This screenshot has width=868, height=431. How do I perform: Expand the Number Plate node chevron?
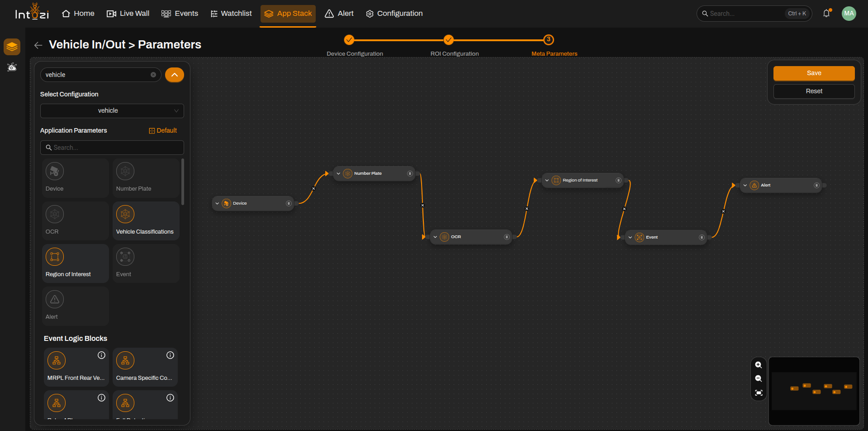(x=338, y=174)
